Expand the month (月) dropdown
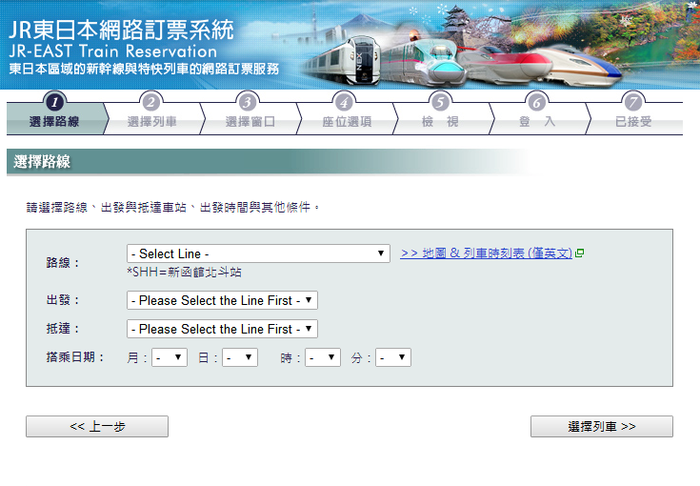700x486 pixels. [x=169, y=357]
